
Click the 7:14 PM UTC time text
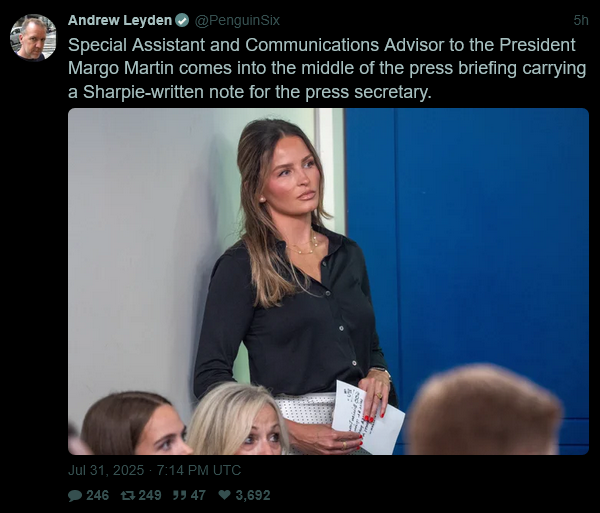[x=199, y=470]
